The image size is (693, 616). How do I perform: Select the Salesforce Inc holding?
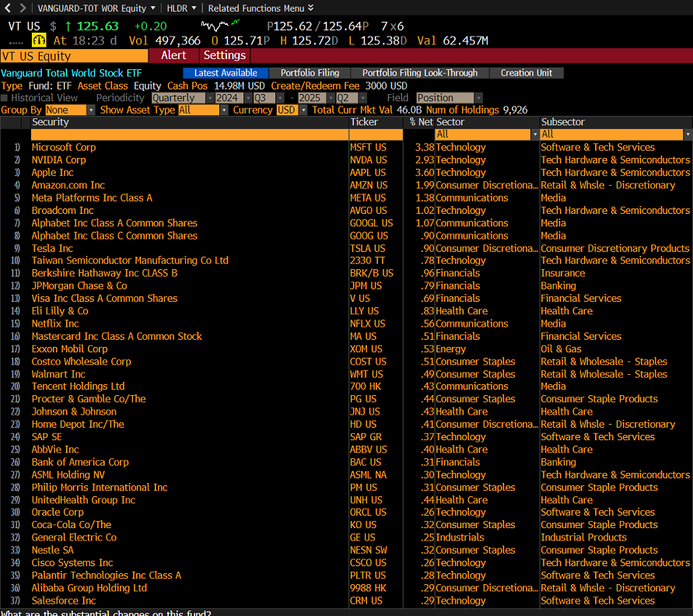click(x=64, y=600)
